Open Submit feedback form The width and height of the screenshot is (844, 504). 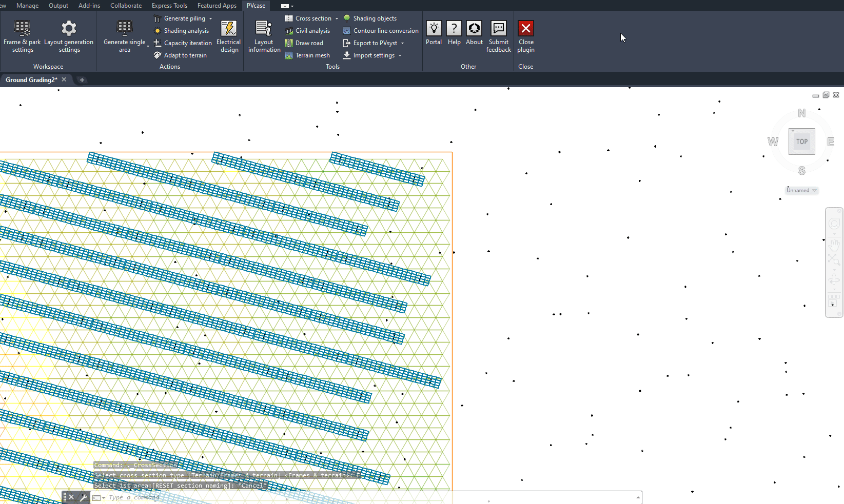tap(499, 36)
